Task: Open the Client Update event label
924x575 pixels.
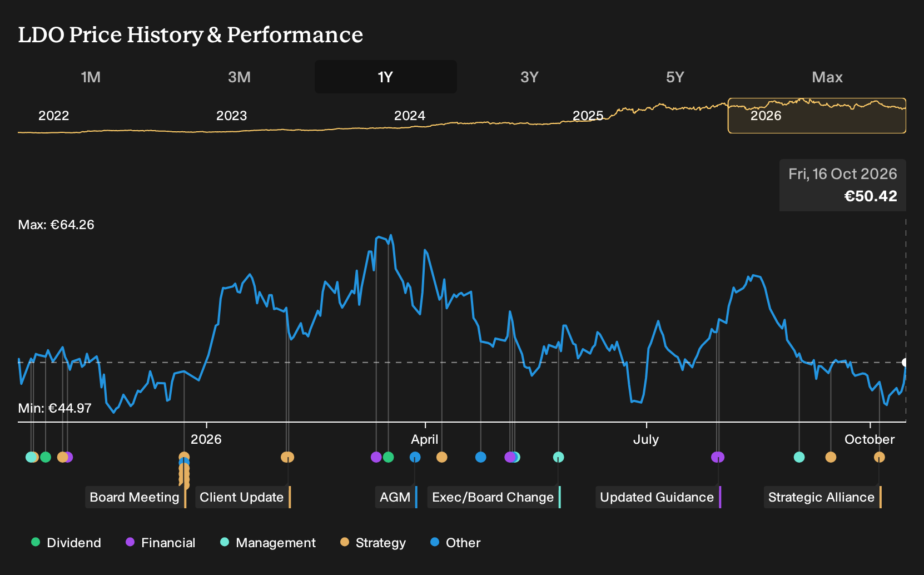Action: pos(242,497)
